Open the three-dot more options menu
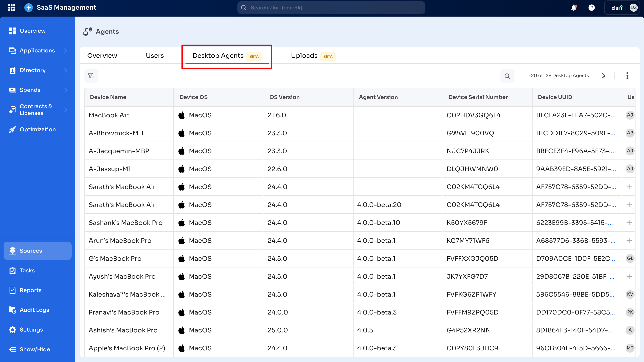The height and width of the screenshot is (362, 644). pyautogui.click(x=627, y=76)
